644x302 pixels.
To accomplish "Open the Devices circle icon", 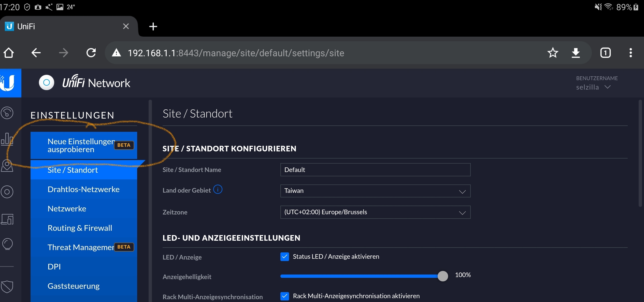I will pos(7,192).
